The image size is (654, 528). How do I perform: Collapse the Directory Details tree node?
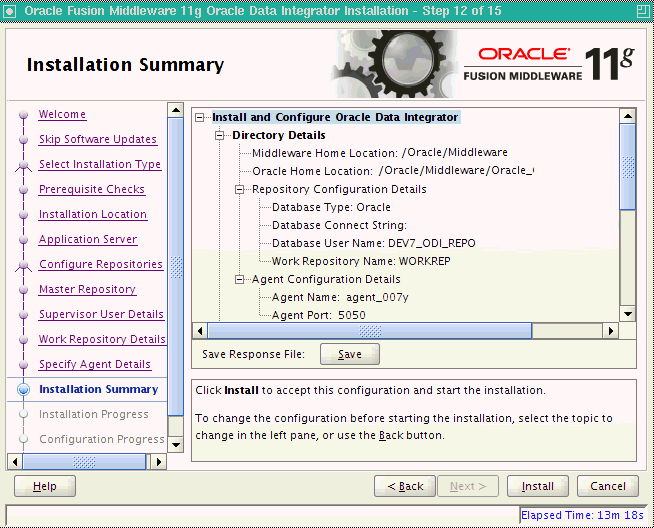219,136
